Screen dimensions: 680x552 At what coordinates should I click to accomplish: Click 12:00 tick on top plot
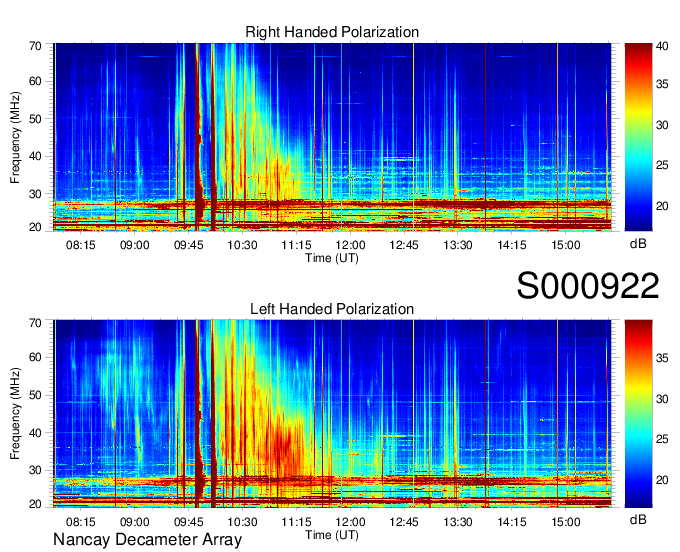coord(350,245)
